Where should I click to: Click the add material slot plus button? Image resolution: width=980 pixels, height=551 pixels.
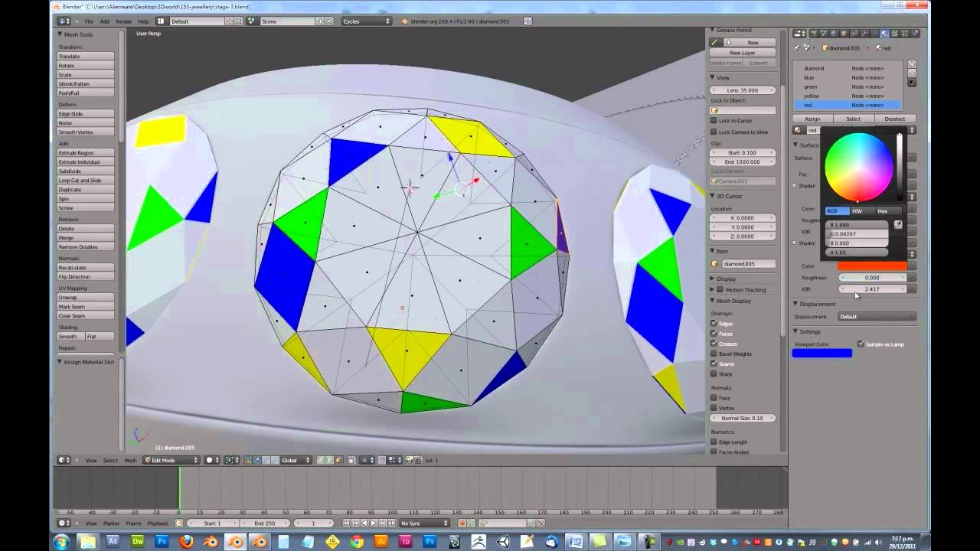tap(911, 64)
